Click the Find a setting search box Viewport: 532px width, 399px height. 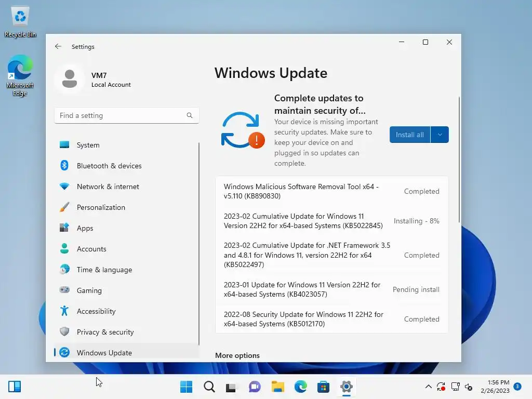pos(127,115)
